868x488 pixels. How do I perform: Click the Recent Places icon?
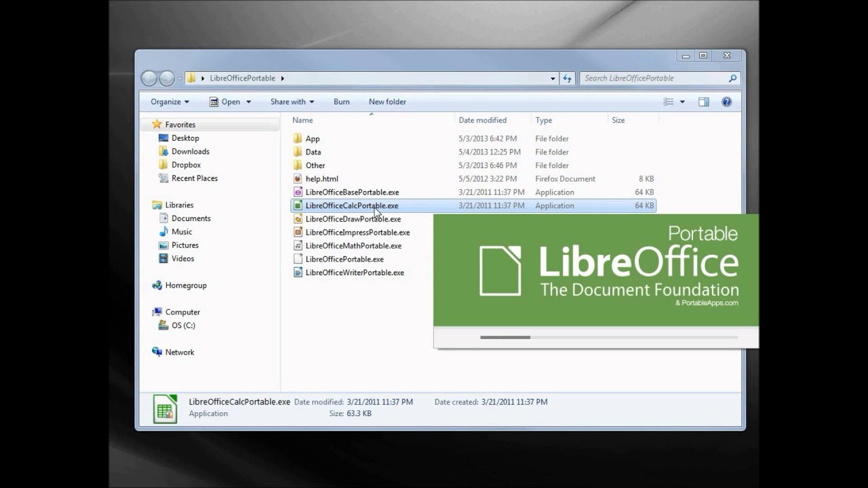coord(163,178)
